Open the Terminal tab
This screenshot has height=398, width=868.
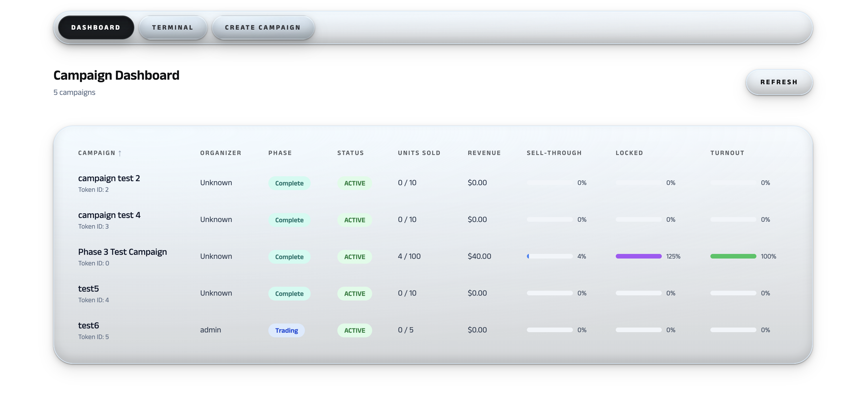pos(173,28)
